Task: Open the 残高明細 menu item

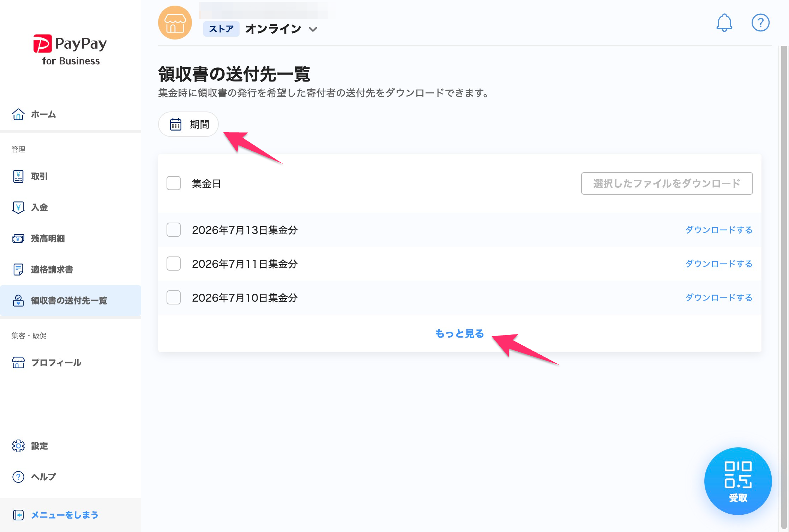Action: (71, 238)
